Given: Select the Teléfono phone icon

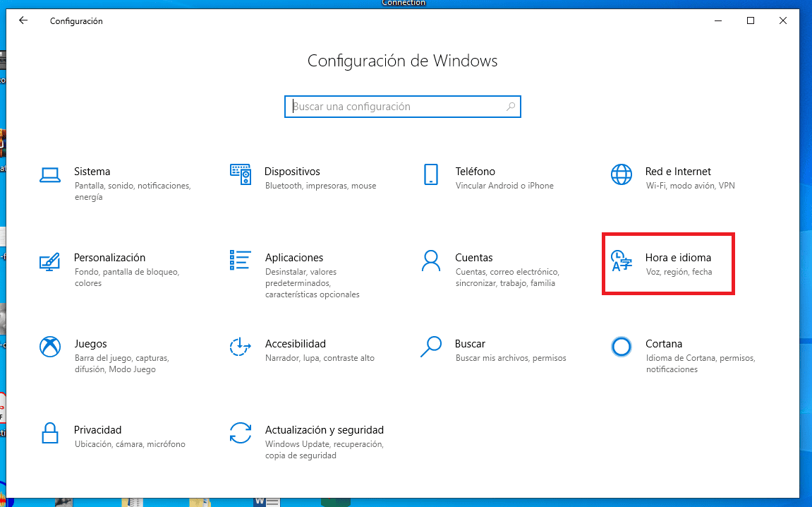Looking at the screenshot, I should (x=431, y=174).
